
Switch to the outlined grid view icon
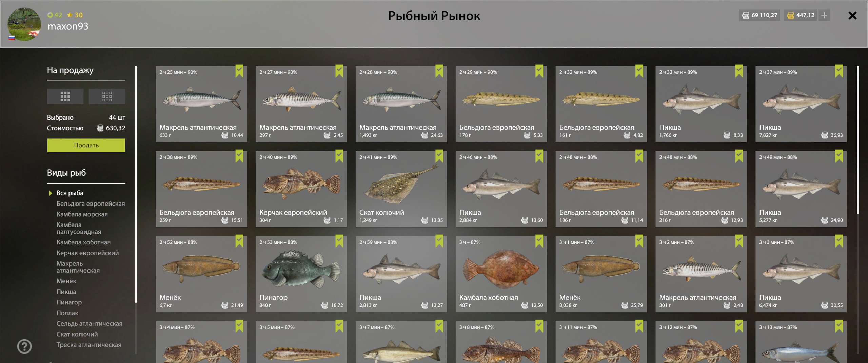point(107,97)
